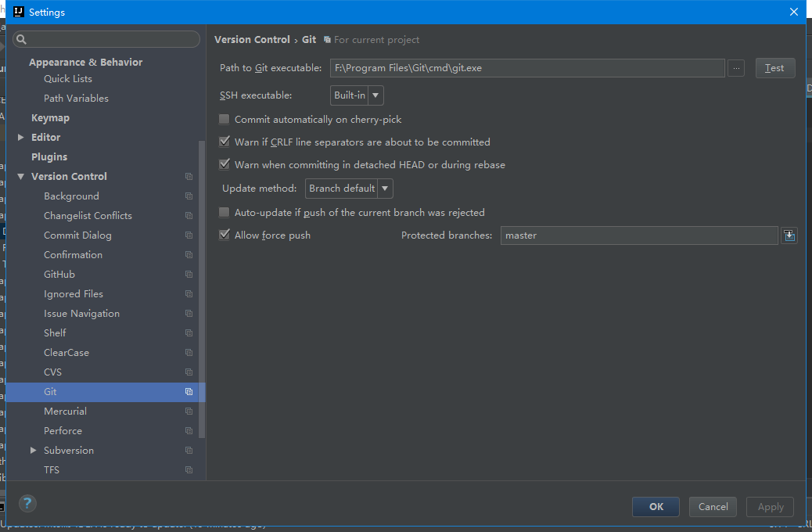Uncheck Warn if CRLF line separators checkbox
The width and height of the screenshot is (812, 532).
point(225,142)
